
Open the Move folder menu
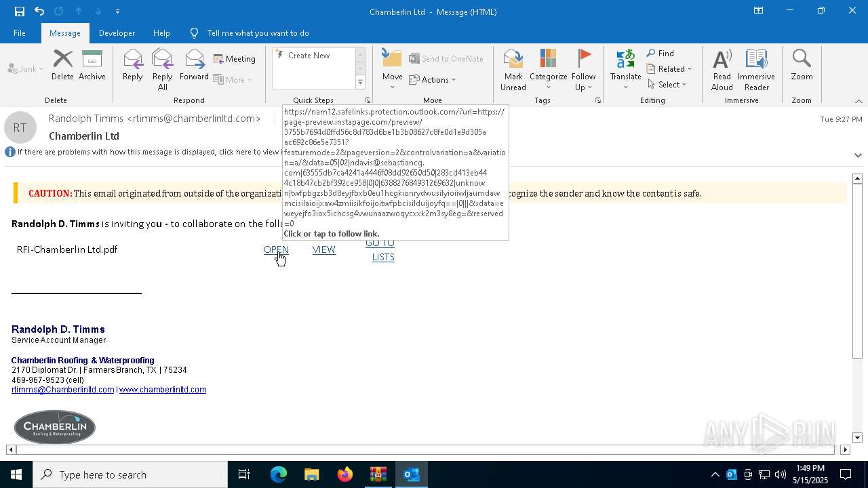tap(392, 69)
